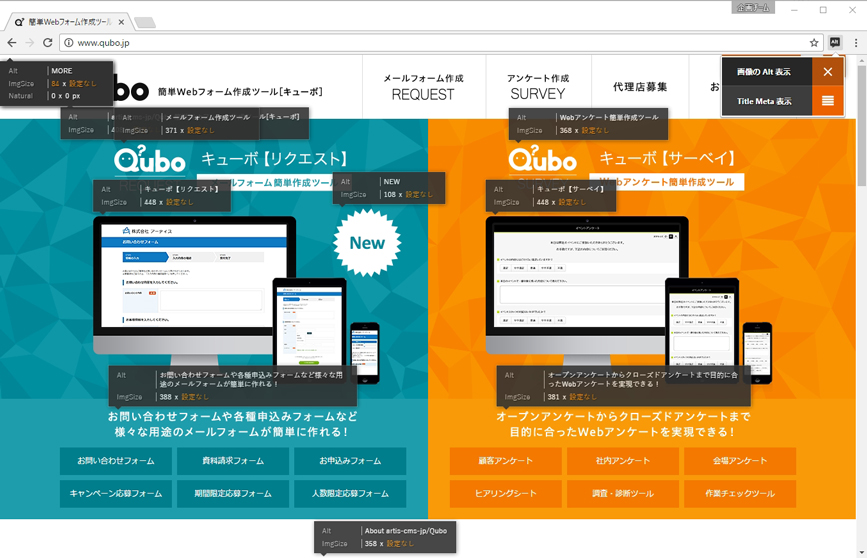The width and height of the screenshot is (867, 558).
Task: Bookmark this page with the star icon
Action: click(x=814, y=43)
